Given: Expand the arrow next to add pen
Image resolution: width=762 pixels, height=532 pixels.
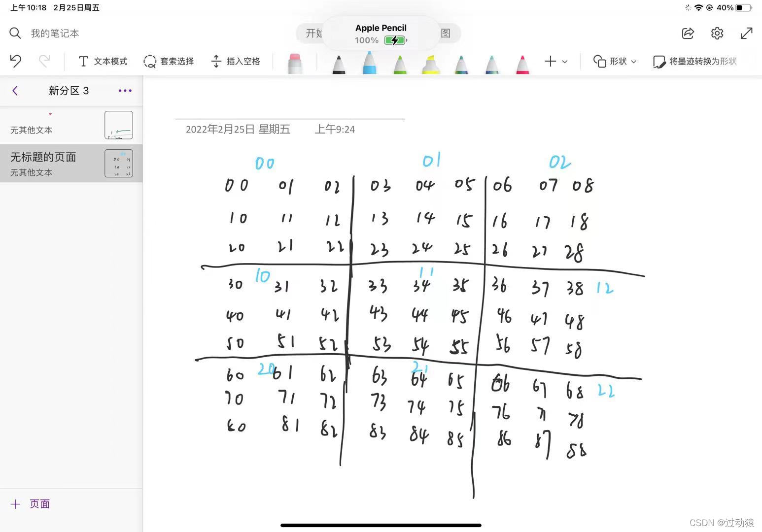Looking at the screenshot, I should pos(565,62).
